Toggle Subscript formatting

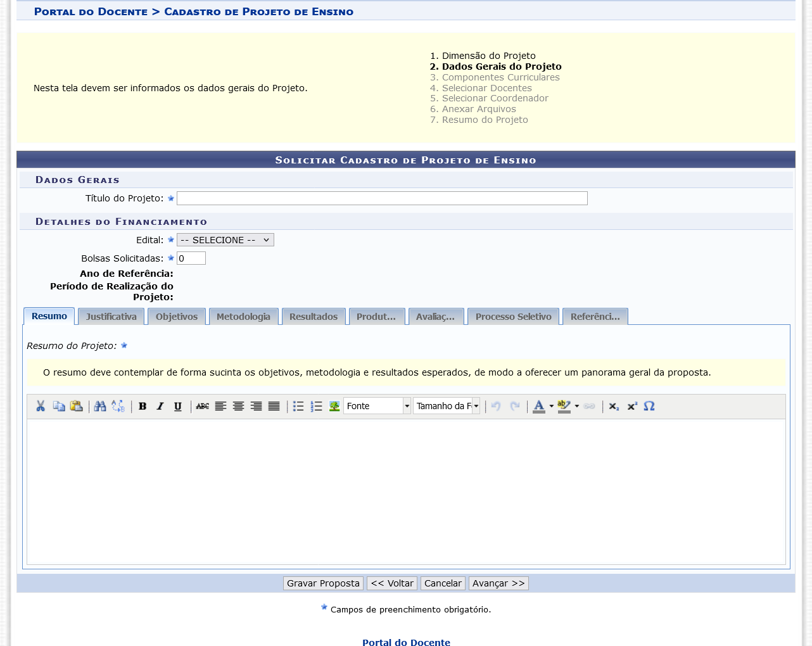[x=614, y=406]
